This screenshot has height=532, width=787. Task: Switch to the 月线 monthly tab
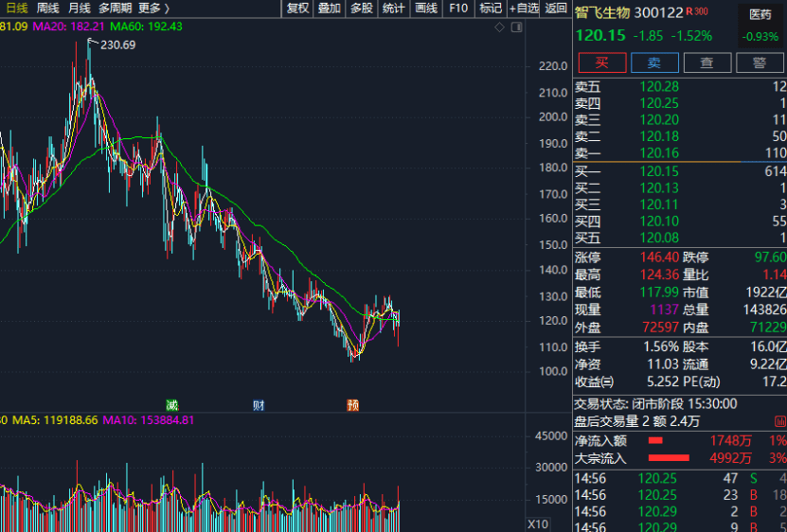click(x=79, y=8)
